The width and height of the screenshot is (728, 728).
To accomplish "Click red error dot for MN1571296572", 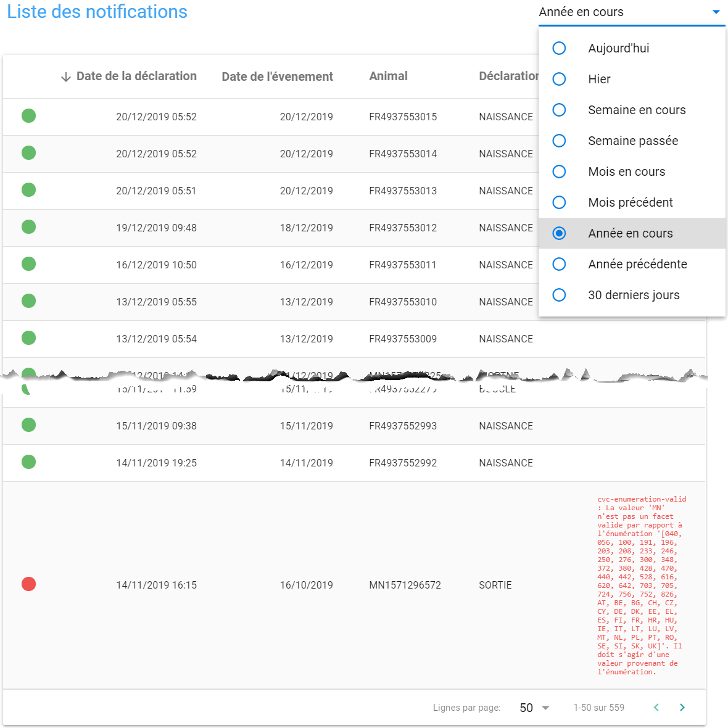I will coord(29,584).
